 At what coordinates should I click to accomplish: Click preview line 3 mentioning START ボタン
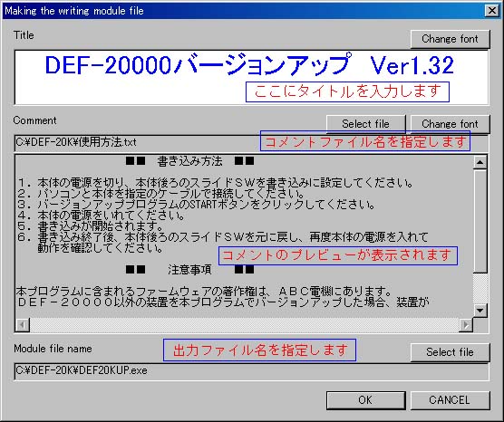click(196, 205)
